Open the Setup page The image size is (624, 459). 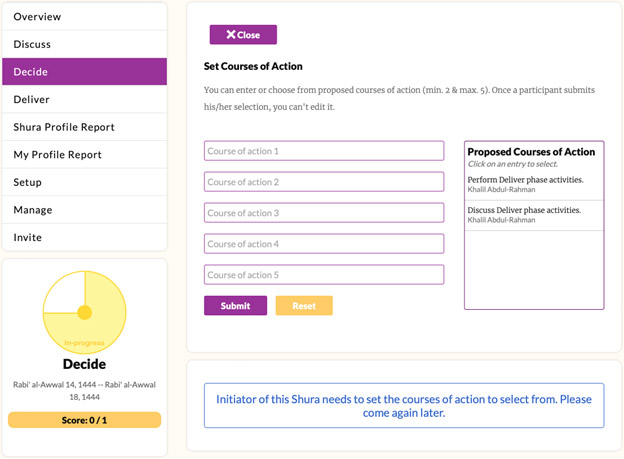pyautogui.click(x=84, y=182)
